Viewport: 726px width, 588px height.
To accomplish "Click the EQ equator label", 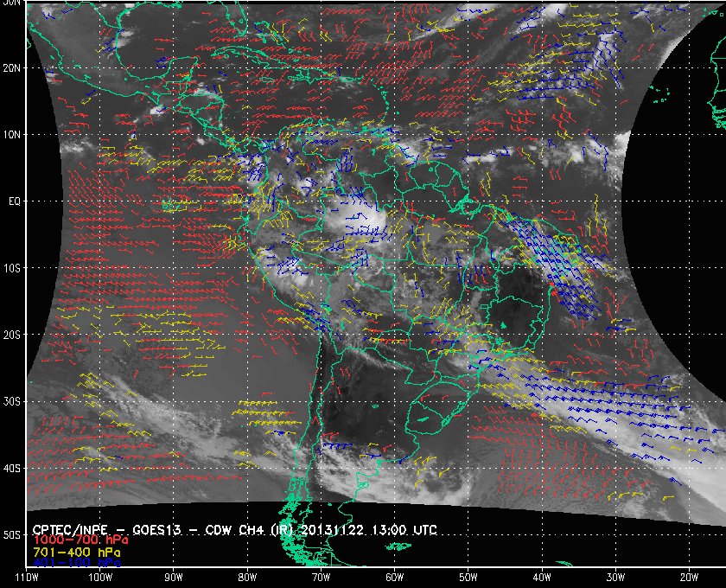I will 15,201.
